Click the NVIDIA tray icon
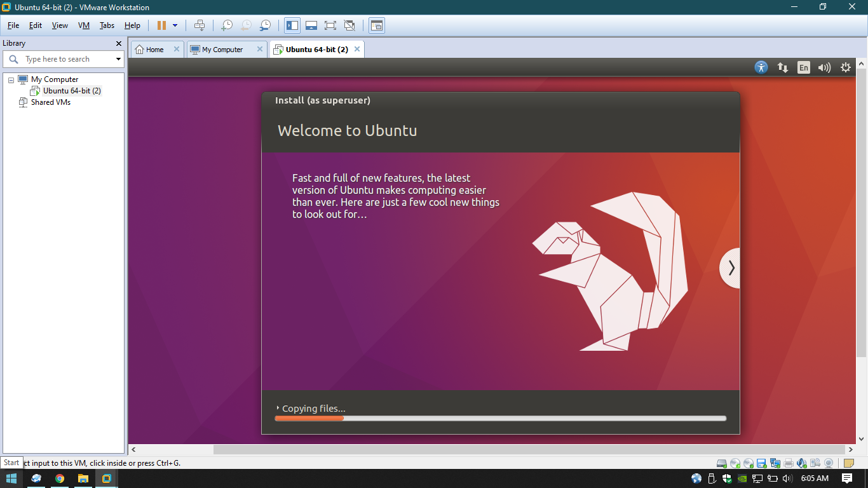This screenshot has height=488, width=868. pyautogui.click(x=742, y=478)
